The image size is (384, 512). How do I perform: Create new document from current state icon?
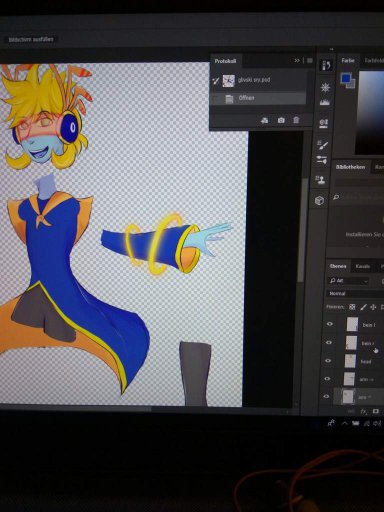[265, 120]
